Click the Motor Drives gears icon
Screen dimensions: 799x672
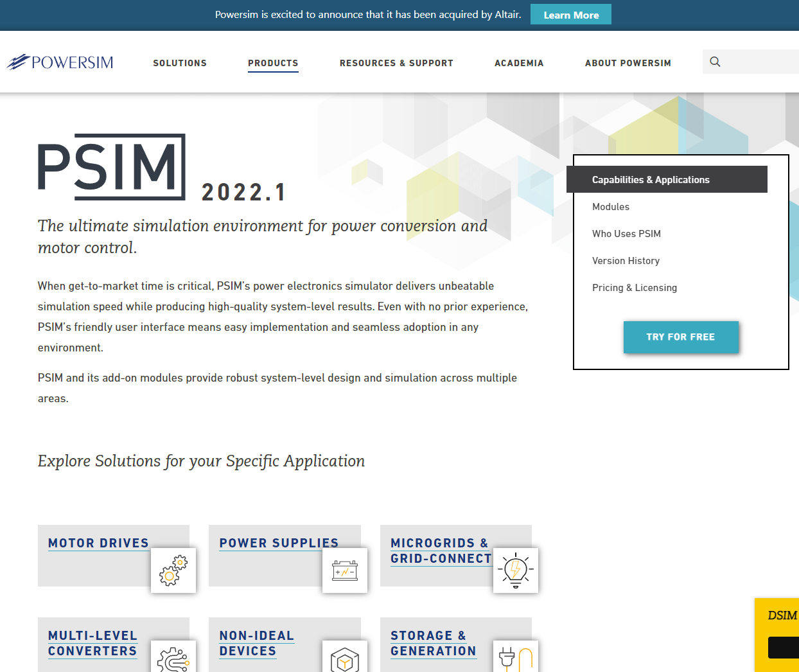173,570
